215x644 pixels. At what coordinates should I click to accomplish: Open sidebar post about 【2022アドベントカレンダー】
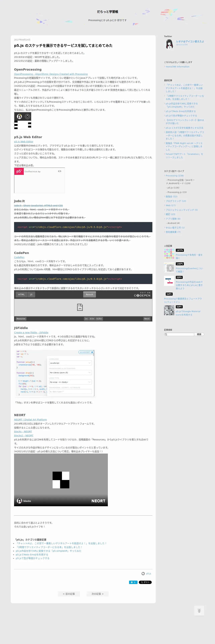click(x=185, y=122)
